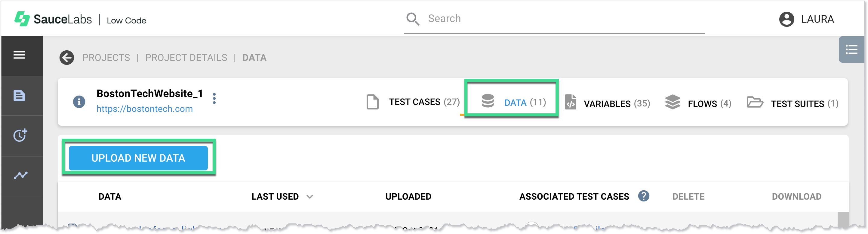Click the Upload New Data button
The width and height of the screenshot is (868, 234).
click(138, 158)
